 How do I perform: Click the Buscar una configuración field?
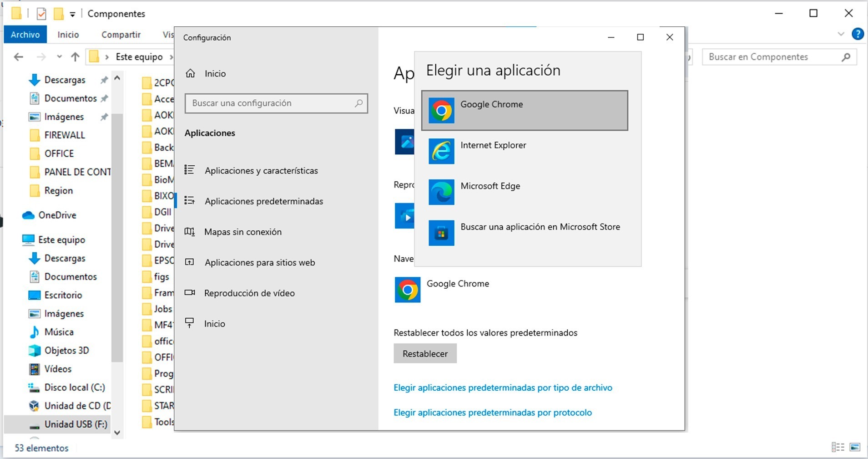(272, 103)
